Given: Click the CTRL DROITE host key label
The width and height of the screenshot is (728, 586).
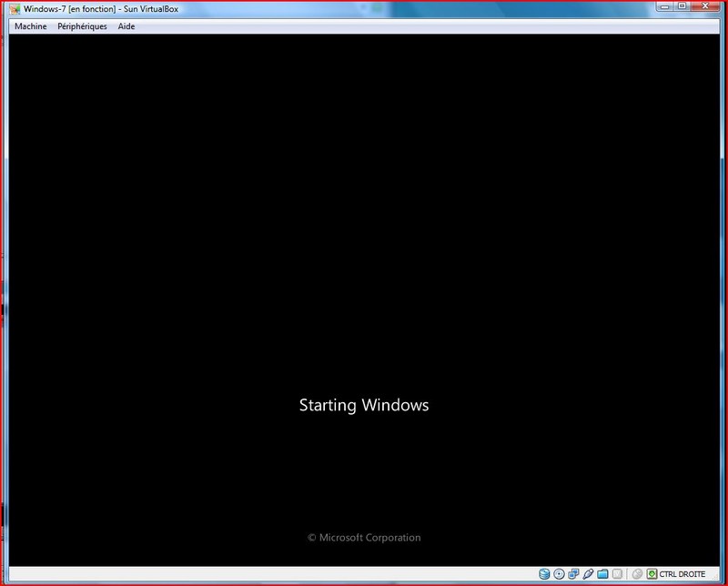Looking at the screenshot, I should (682, 574).
